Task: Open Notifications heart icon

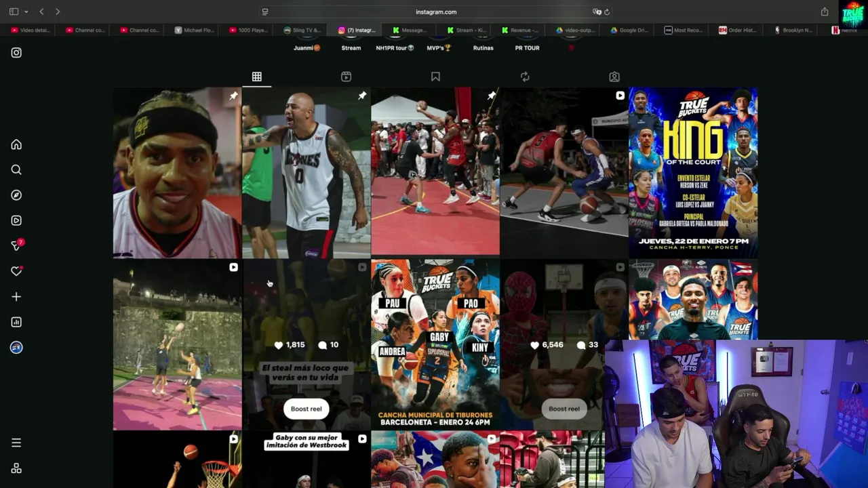Action: coord(16,271)
